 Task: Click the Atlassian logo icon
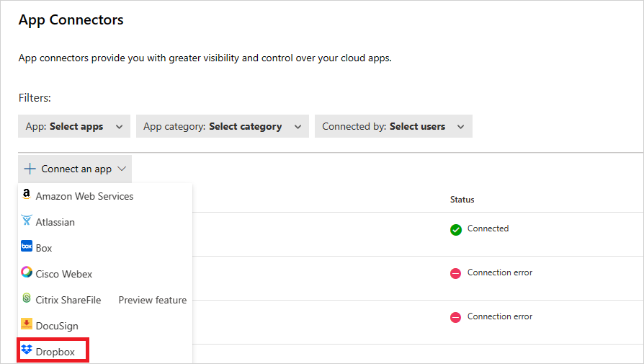tap(27, 221)
